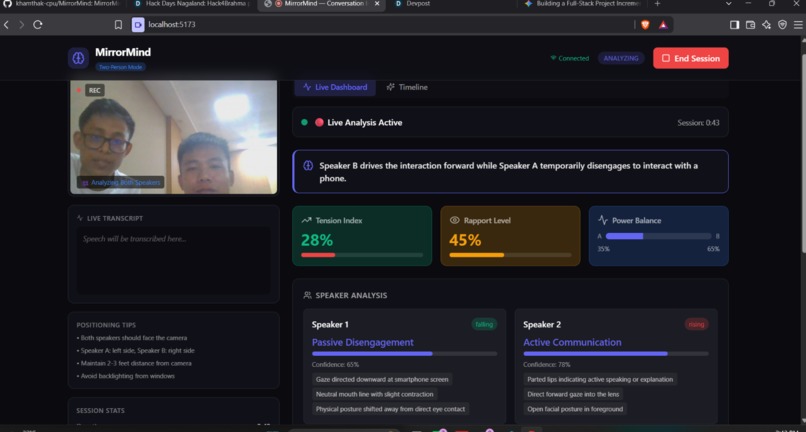Screen dimensions: 806x432
Task: Open the Hack Days Nagaland browser tab
Action: tap(193, 4)
